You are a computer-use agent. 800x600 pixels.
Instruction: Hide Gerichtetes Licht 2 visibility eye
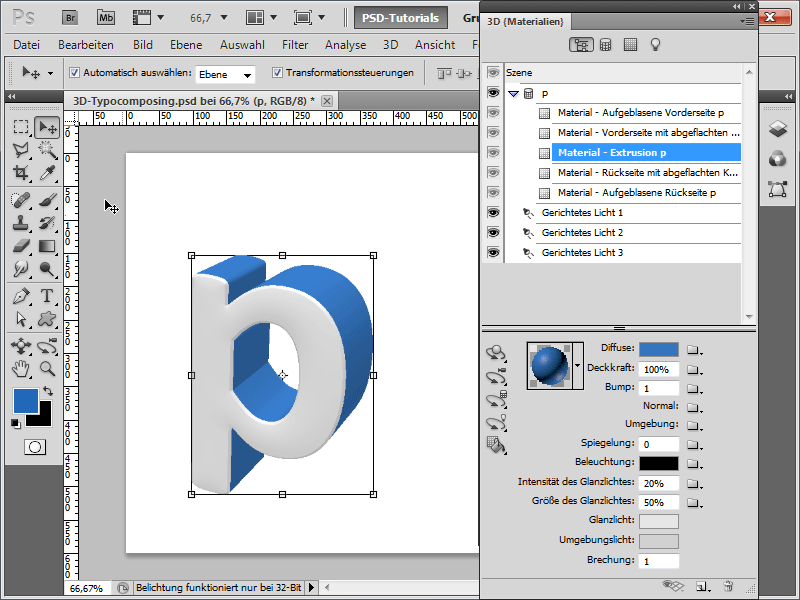click(x=492, y=232)
